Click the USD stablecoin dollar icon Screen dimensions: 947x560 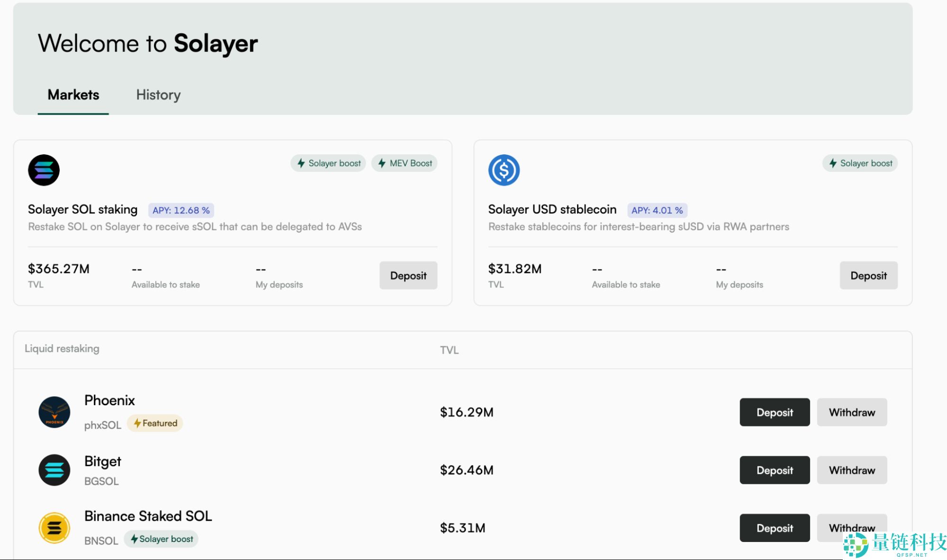504,170
